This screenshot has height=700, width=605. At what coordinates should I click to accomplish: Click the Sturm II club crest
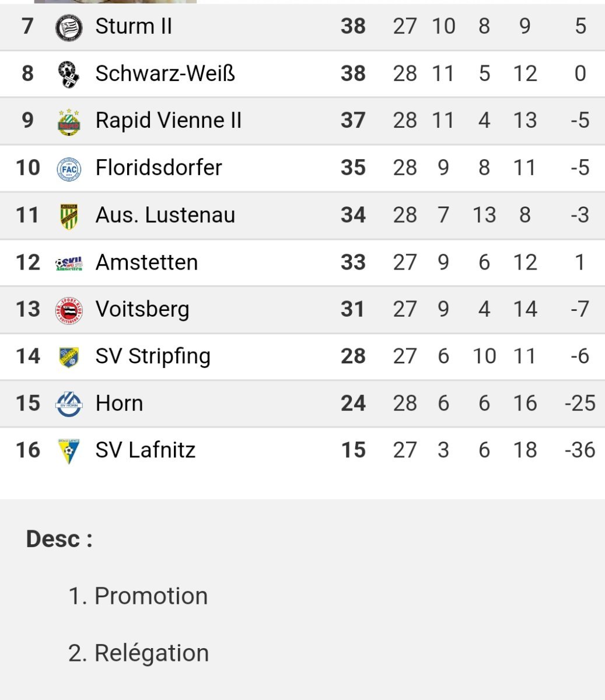[69, 27]
